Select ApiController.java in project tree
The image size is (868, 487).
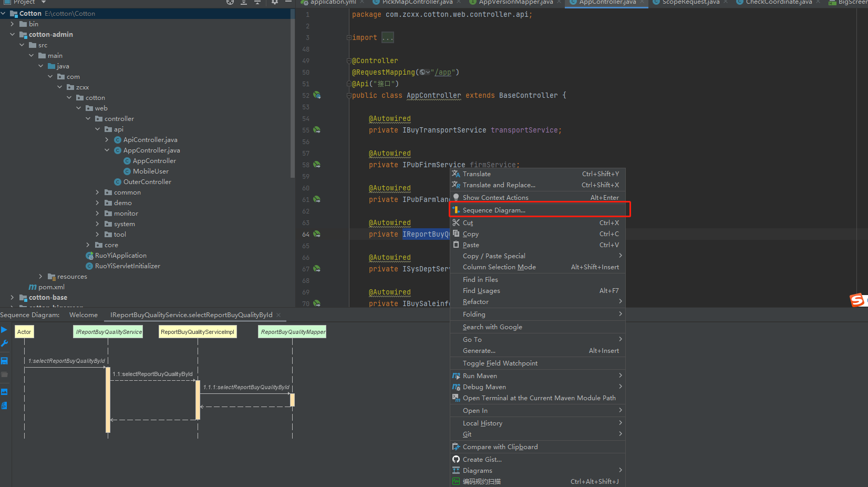click(x=150, y=140)
